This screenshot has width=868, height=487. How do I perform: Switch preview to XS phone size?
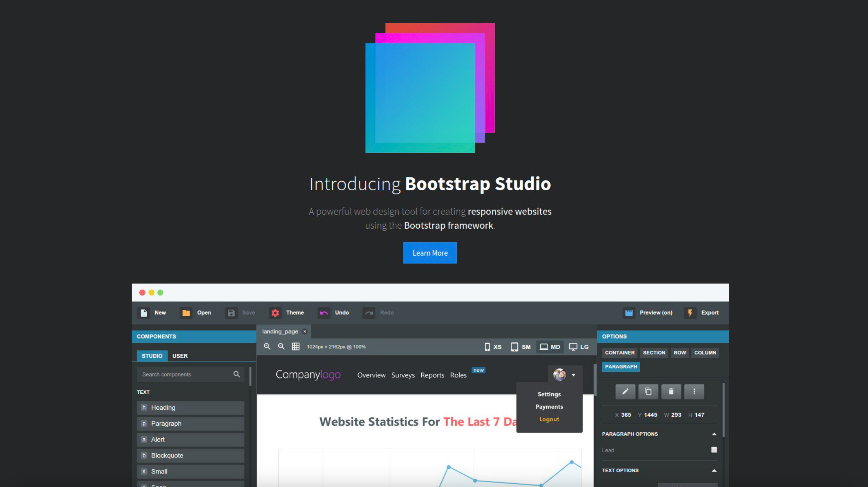coord(493,347)
